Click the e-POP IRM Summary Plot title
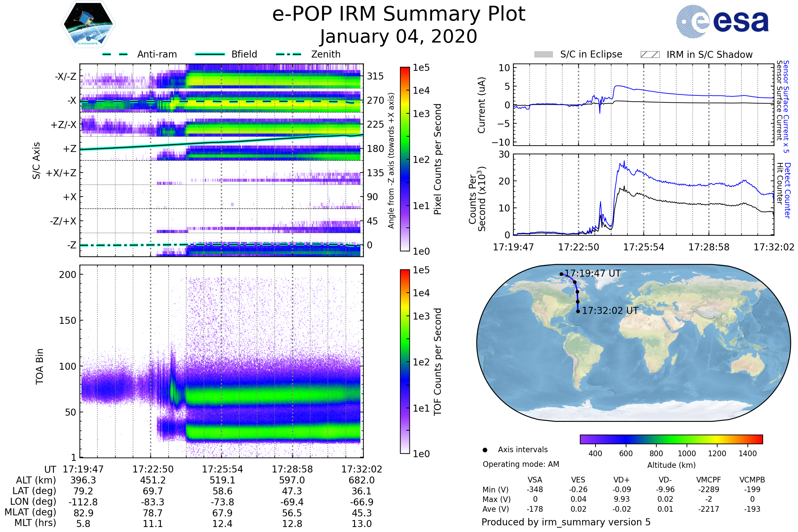This screenshot has width=798, height=532. click(x=399, y=14)
